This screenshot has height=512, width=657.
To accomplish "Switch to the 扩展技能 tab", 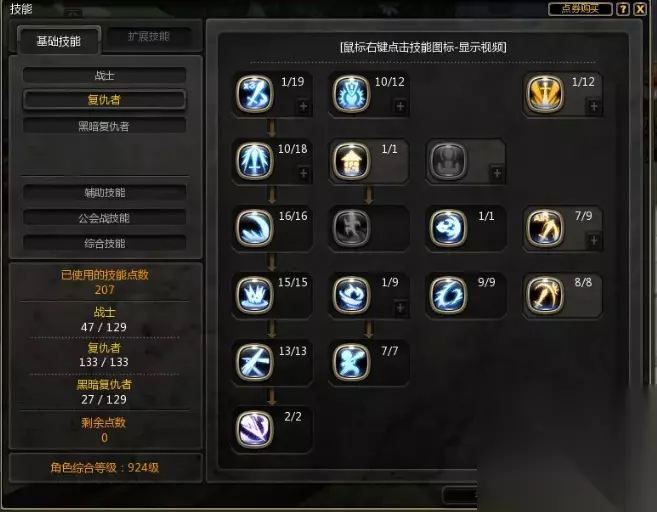I will 149,37.
